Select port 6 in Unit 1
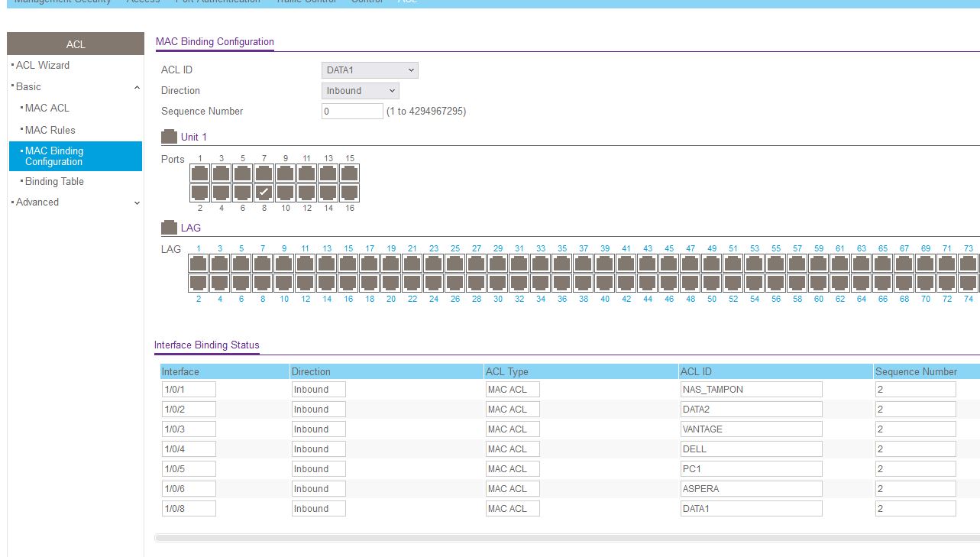 point(243,193)
